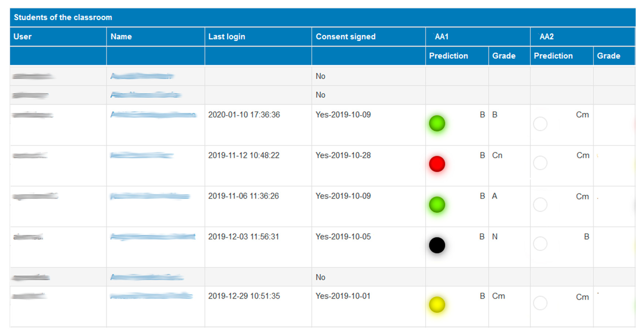Open student name link for 2019-12-03 login
644x335 pixels.
tap(153, 237)
